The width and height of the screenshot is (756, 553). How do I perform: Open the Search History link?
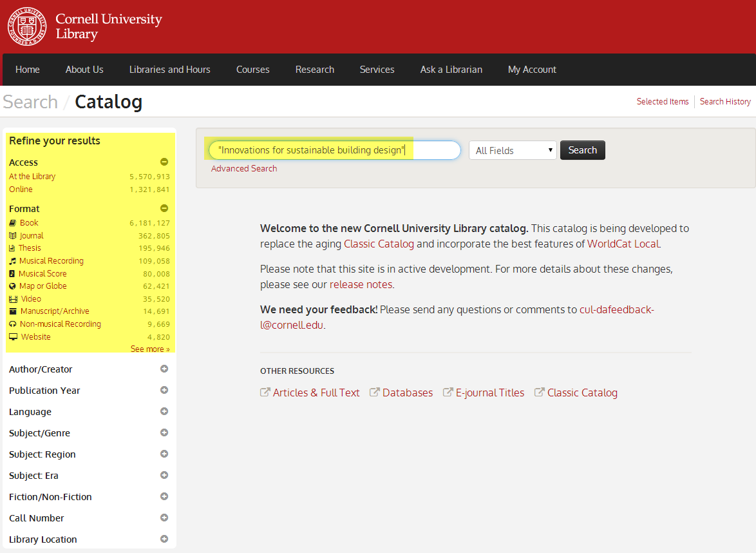point(725,101)
